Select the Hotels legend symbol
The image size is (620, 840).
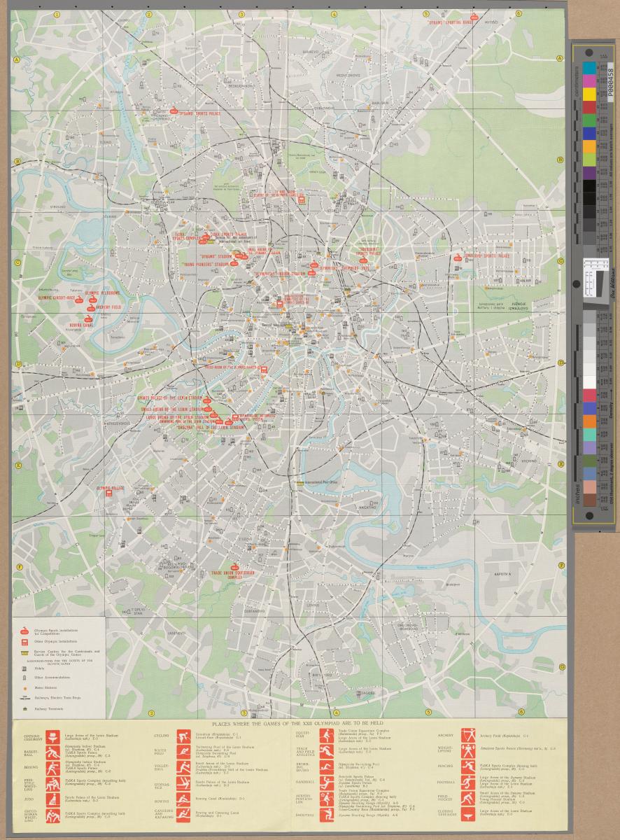coord(25,668)
